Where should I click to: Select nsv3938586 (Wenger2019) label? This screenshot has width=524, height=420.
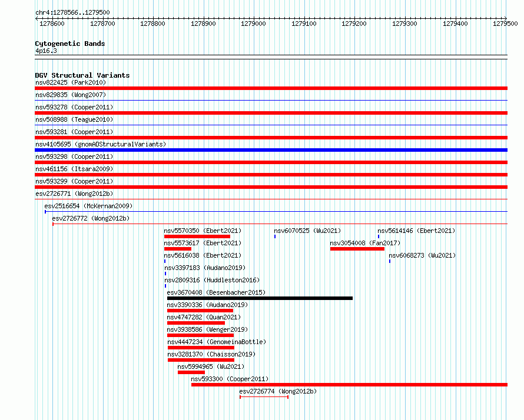click(x=207, y=329)
